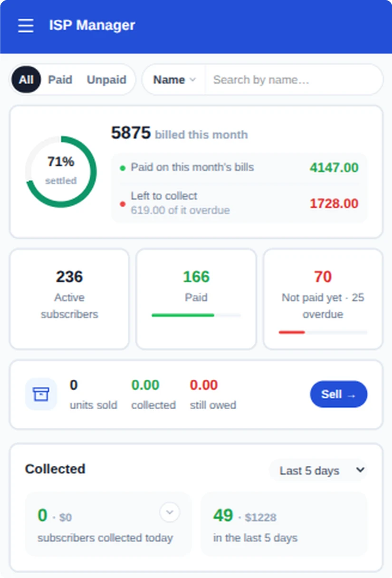Open the 236 Active subscribers card

(69, 299)
